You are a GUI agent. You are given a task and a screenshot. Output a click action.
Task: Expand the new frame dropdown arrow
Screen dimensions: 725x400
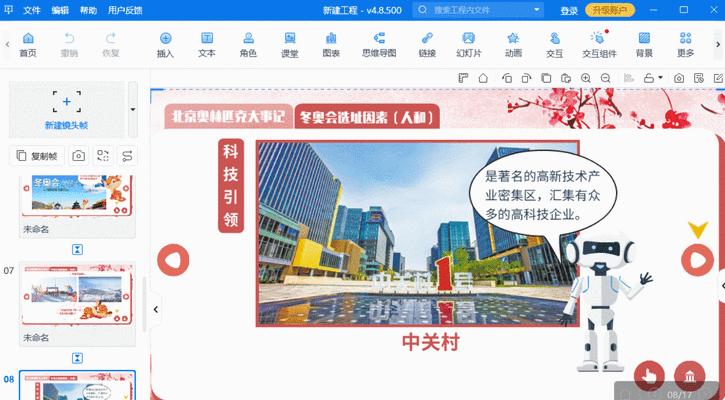pyautogui.click(x=133, y=110)
